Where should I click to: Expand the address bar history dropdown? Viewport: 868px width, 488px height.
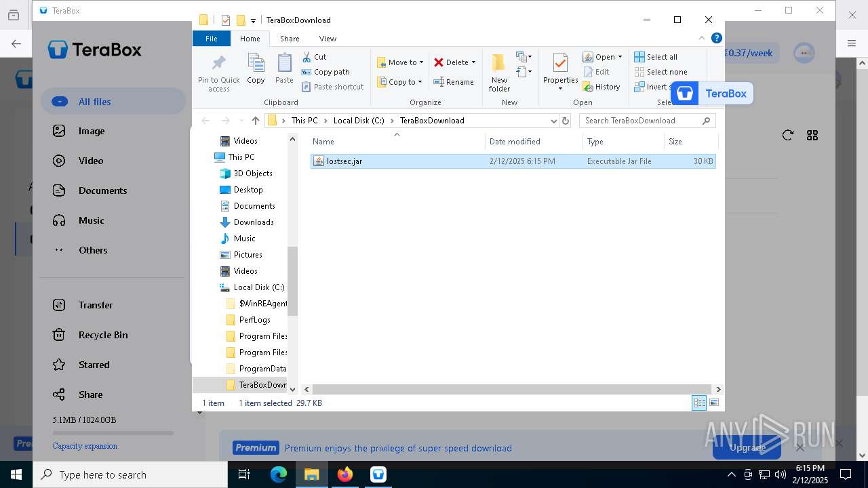[553, 121]
